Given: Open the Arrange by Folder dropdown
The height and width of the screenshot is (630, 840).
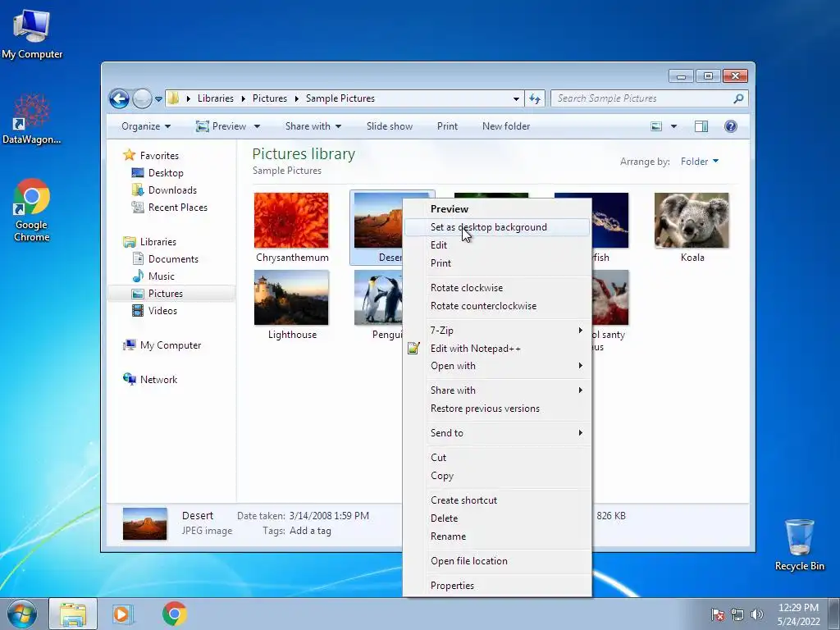Looking at the screenshot, I should [x=700, y=162].
